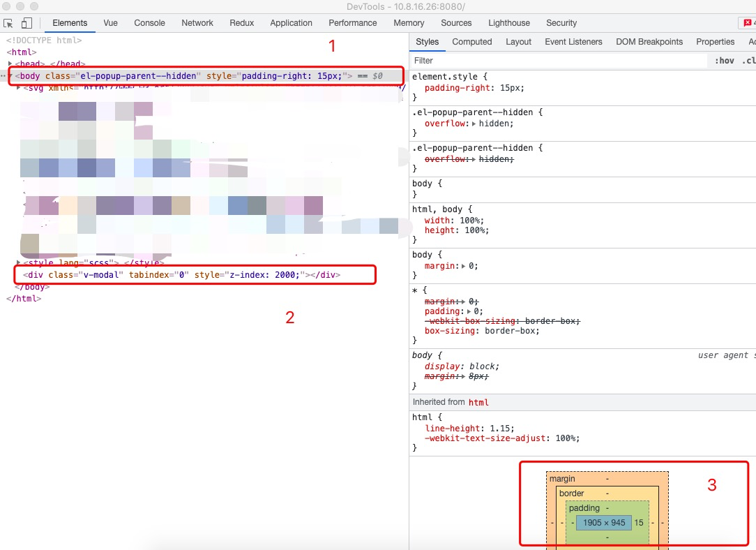This screenshot has width=756, height=550.
Task: Switch to the Vue tab
Action: click(x=110, y=22)
